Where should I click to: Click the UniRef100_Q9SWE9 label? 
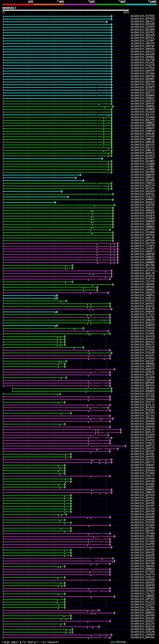click(x=143, y=109)
